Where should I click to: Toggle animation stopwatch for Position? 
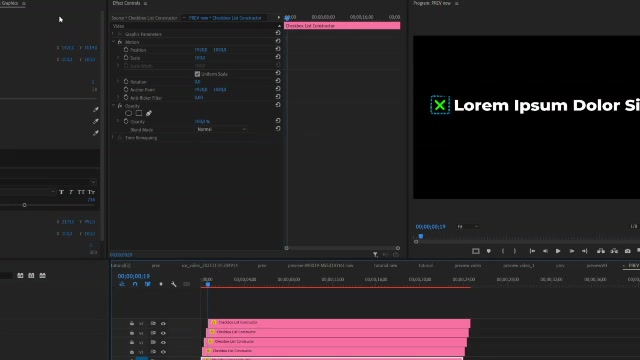[126, 49]
